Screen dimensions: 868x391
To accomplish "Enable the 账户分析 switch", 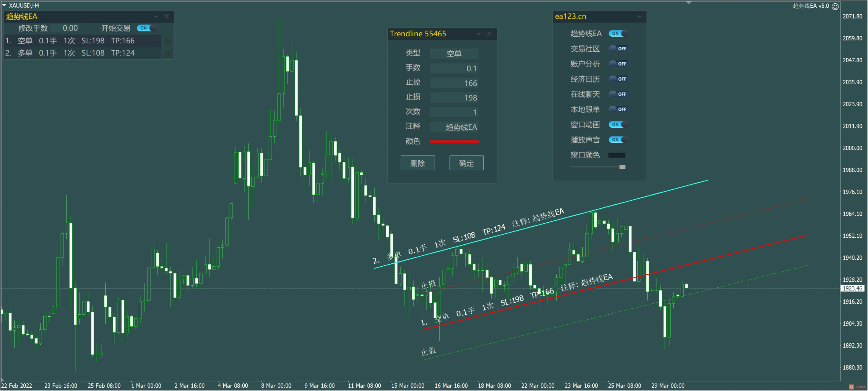I will pos(618,64).
